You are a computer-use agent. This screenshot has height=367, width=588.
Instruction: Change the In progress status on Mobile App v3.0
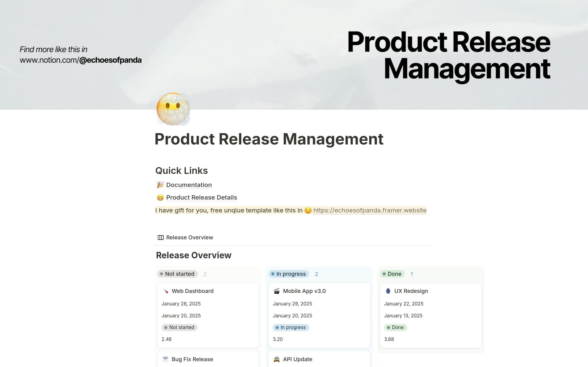tap(291, 327)
